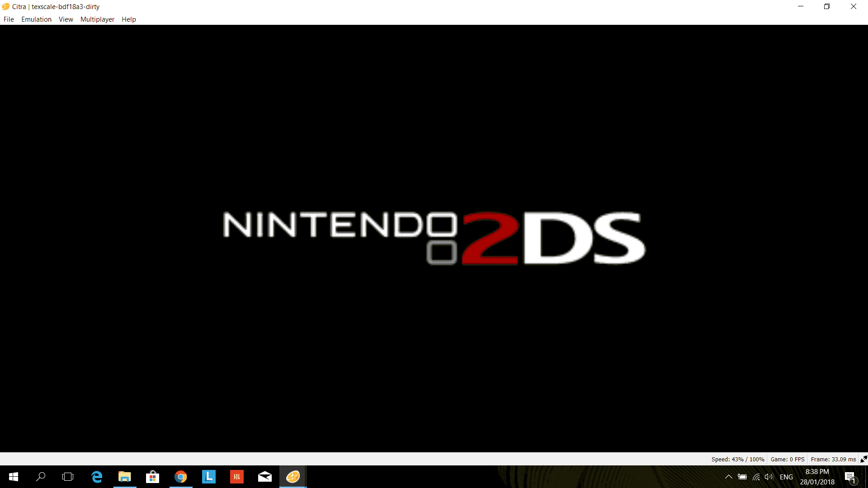Screen dimensions: 868x488
Task: Close the Citra window
Action: (854, 6)
